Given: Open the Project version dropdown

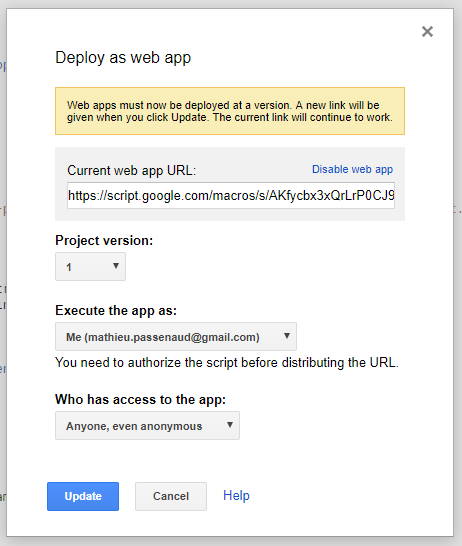Looking at the screenshot, I should tap(91, 267).
